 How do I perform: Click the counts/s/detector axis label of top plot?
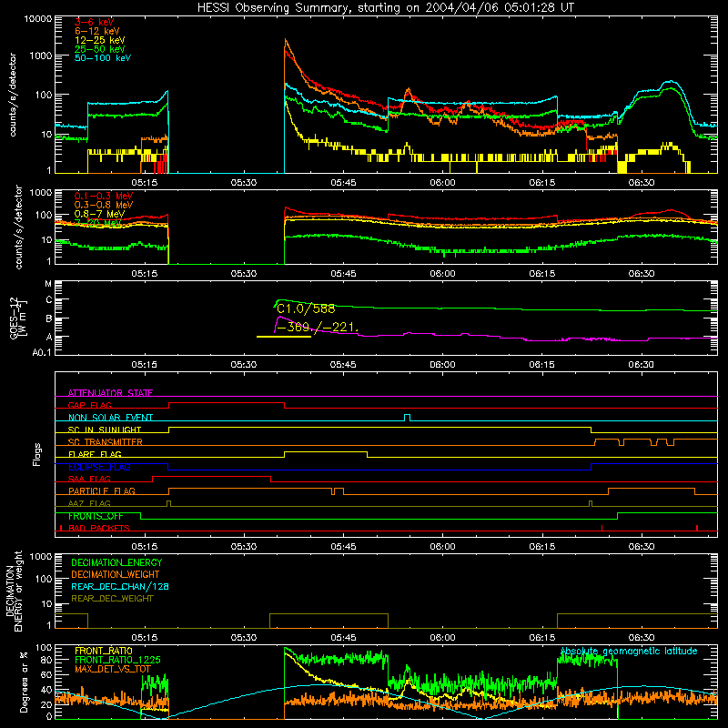point(13,95)
